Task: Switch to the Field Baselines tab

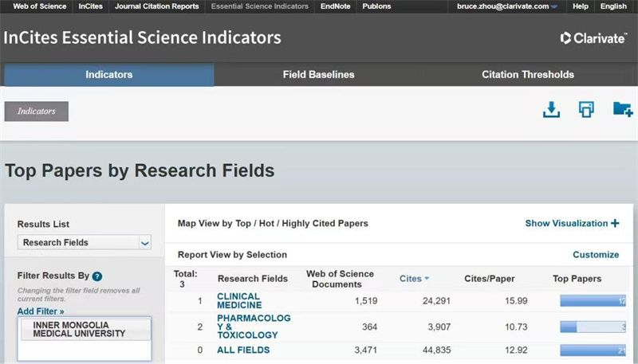Action: [318, 75]
